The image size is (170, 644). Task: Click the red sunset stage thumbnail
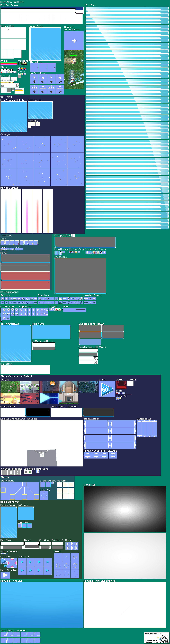tap(30, 398)
